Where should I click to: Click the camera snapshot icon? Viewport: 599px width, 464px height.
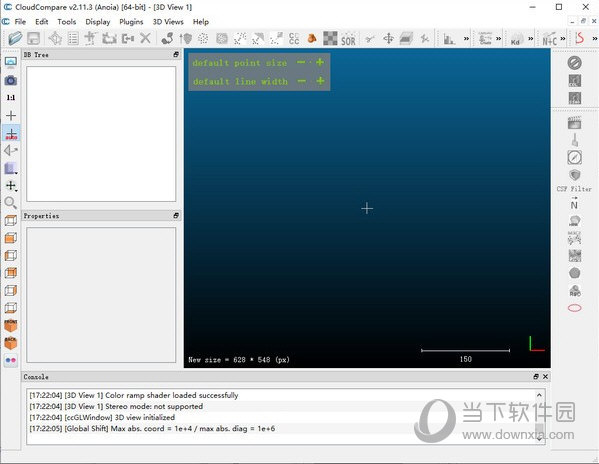pos(11,80)
